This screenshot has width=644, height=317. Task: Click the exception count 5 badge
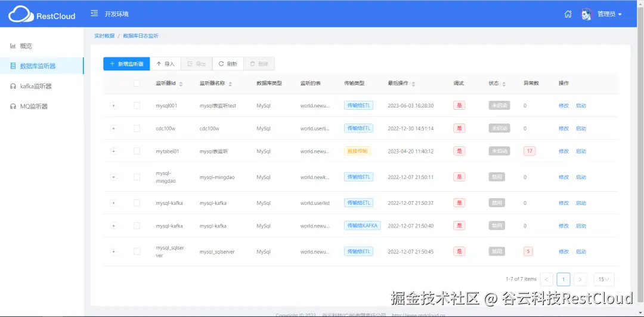(x=528, y=251)
